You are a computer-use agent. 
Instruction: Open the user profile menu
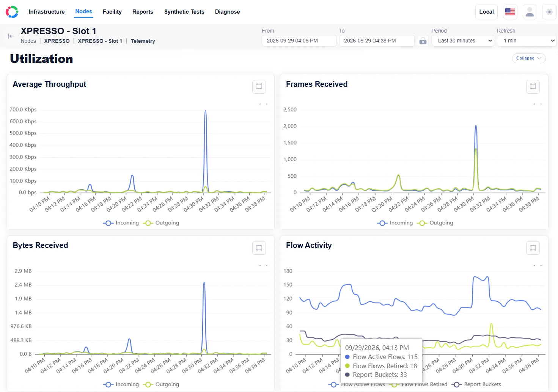tap(530, 12)
